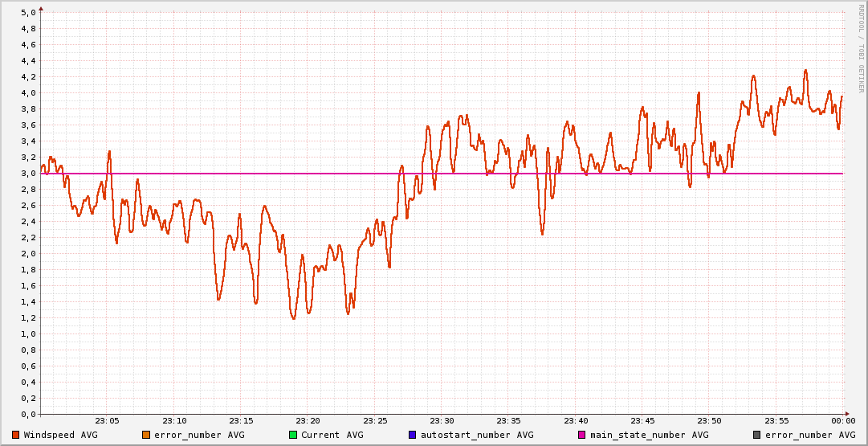This screenshot has height=446, width=868.
Task: Click the Windspeed AVG legend label
Action: pyautogui.click(x=60, y=435)
